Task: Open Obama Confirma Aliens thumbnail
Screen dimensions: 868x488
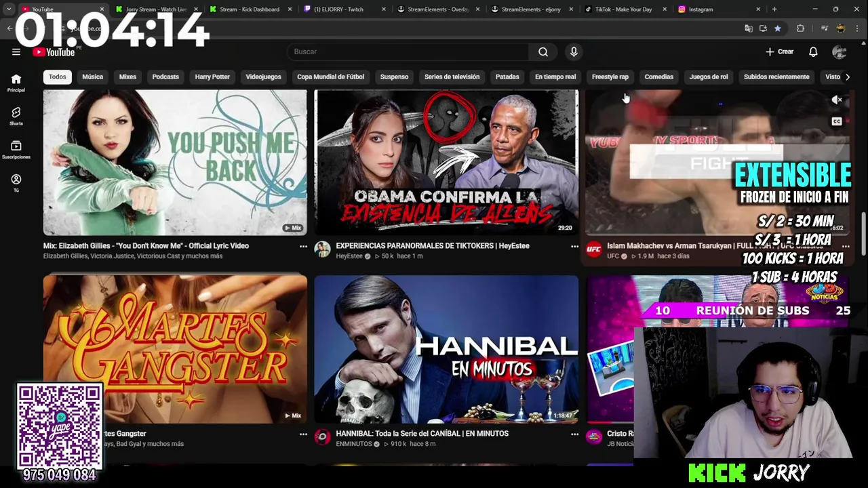Action: coord(446,163)
